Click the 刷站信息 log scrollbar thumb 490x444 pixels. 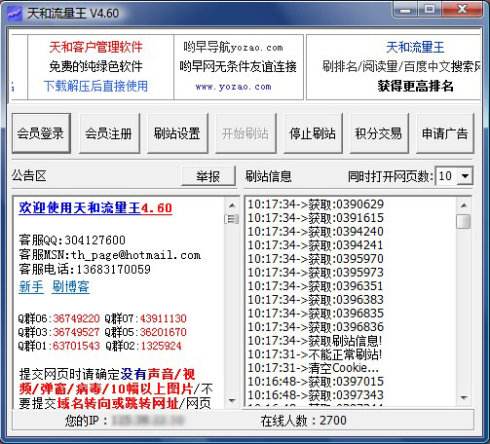pos(463,221)
